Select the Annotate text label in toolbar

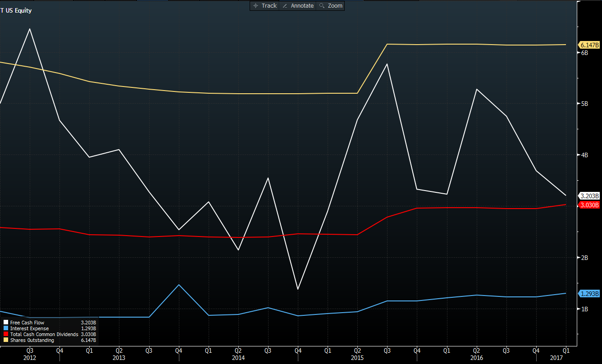tap(302, 6)
